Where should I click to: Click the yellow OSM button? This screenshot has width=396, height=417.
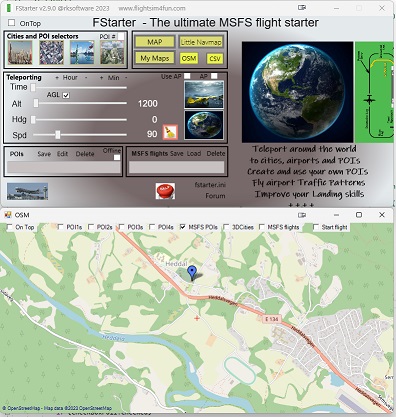(189, 58)
